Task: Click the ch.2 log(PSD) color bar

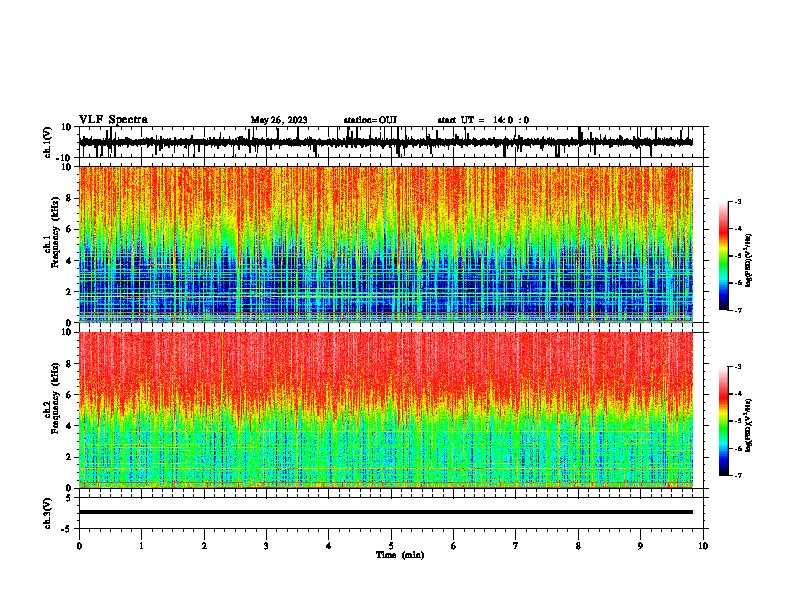Action: 724,421
